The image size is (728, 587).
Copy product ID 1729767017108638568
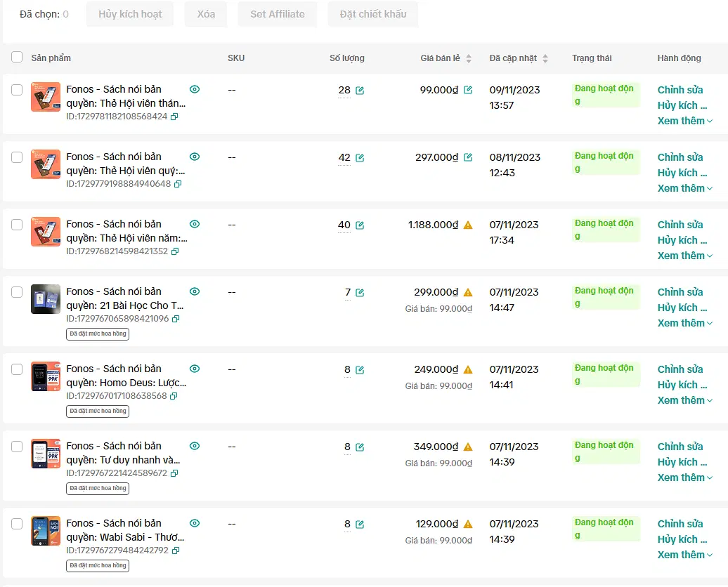click(x=174, y=396)
